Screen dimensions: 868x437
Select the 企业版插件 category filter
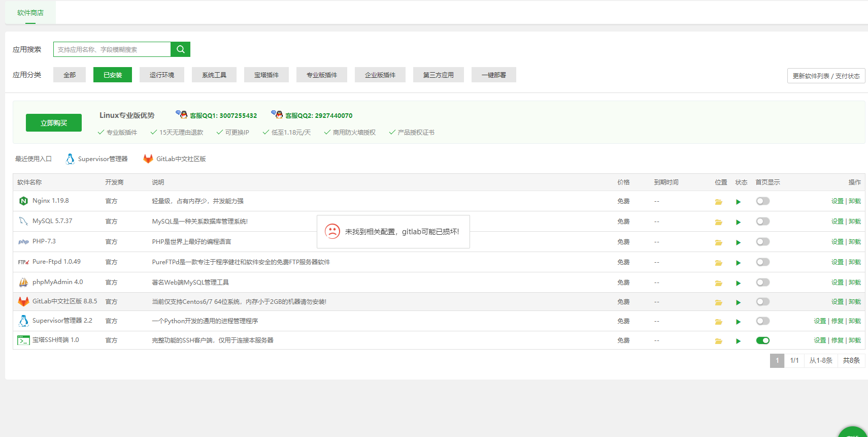pyautogui.click(x=380, y=75)
